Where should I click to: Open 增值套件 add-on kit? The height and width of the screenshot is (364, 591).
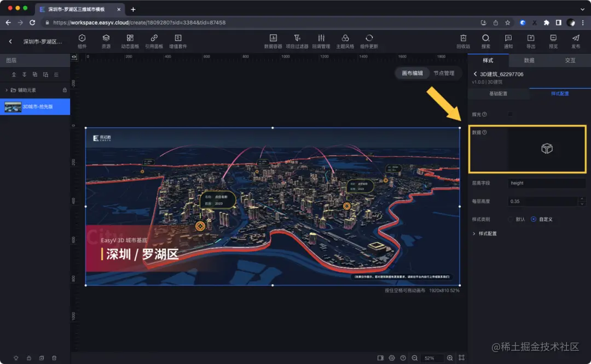pos(178,41)
